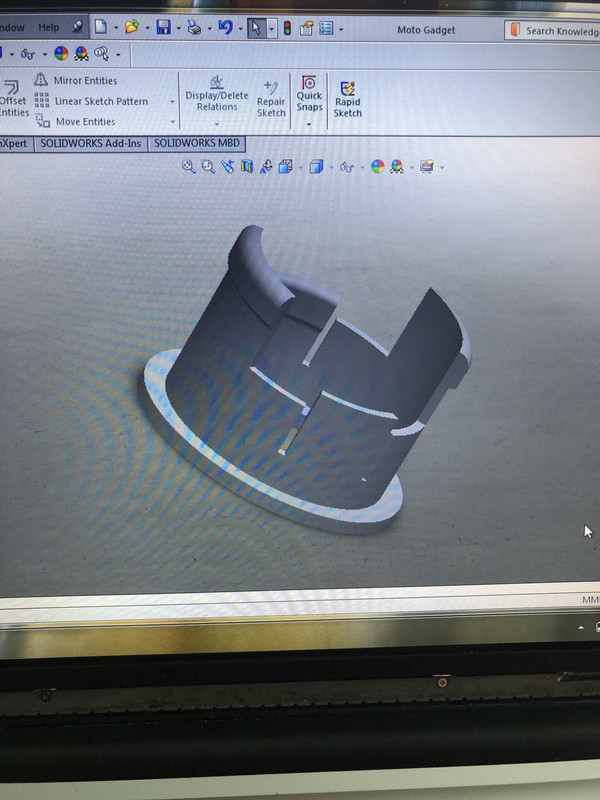Image resolution: width=600 pixels, height=800 pixels.
Task: Toggle Rapid Sketch mode
Action: click(x=347, y=99)
